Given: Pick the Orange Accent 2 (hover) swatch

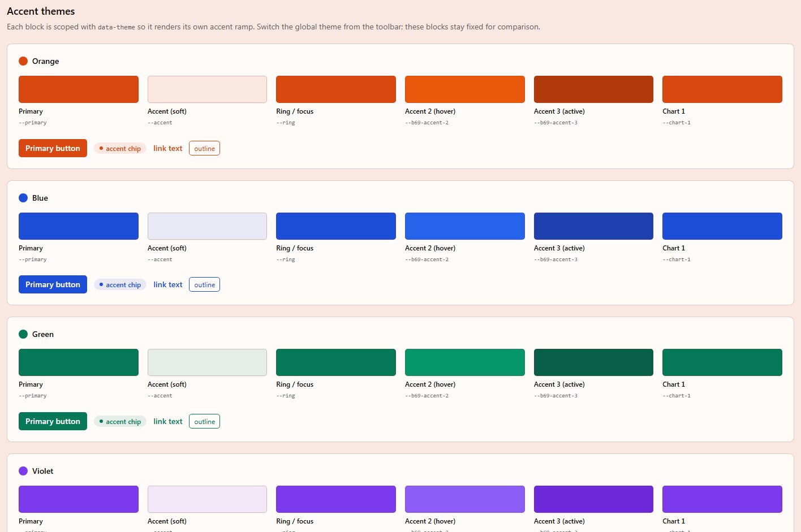Looking at the screenshot, I should 465,89.
